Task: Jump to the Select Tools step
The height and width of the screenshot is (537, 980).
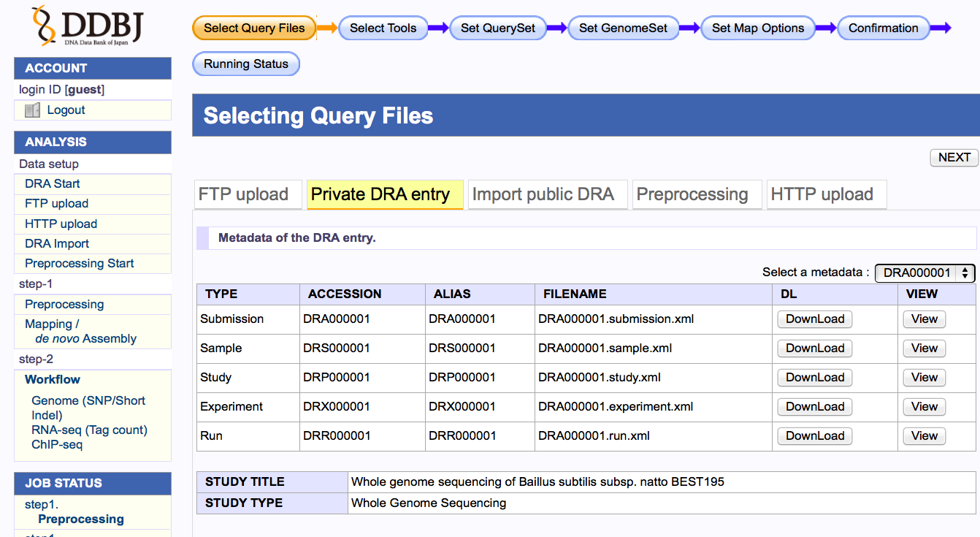Action: click(x=383, y=28)
